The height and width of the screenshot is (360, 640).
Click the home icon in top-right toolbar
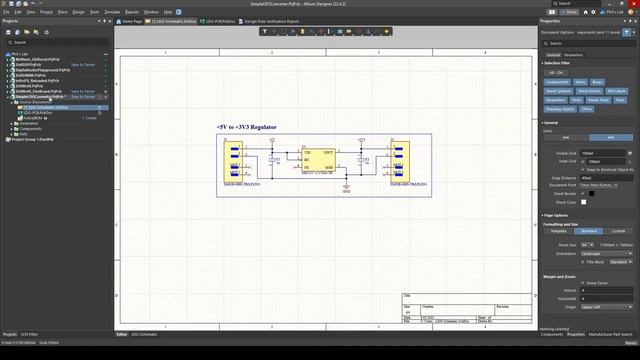click(x=585, y=12)
